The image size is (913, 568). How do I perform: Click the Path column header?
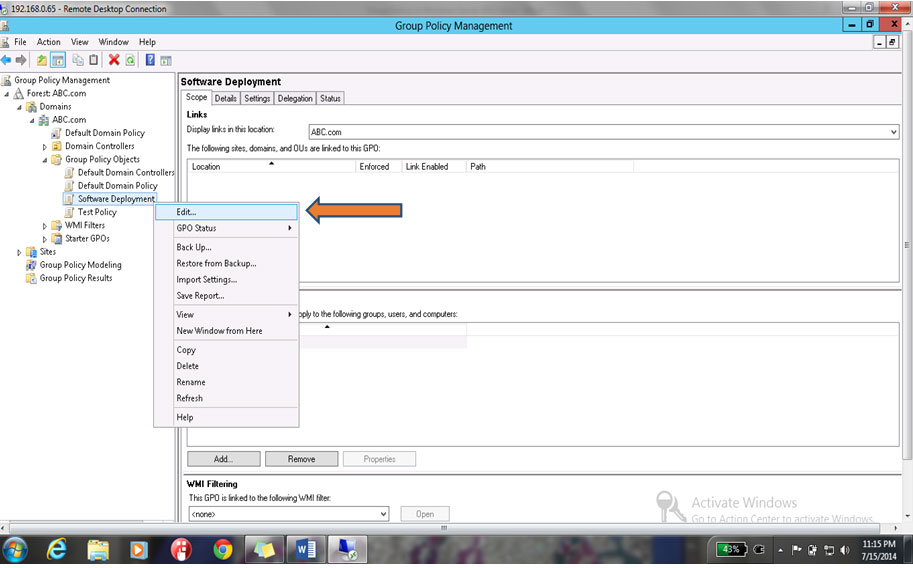coord(550,167)
